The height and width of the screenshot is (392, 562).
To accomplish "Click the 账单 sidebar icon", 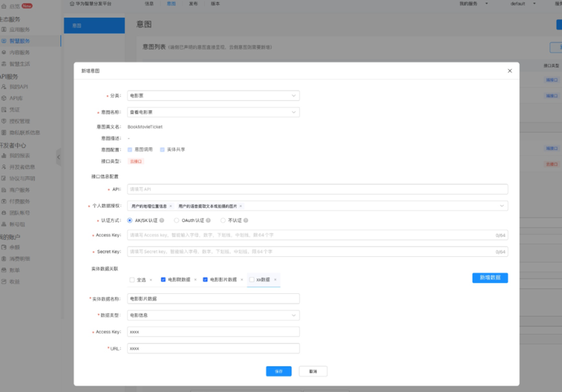I will click(4, 270).
